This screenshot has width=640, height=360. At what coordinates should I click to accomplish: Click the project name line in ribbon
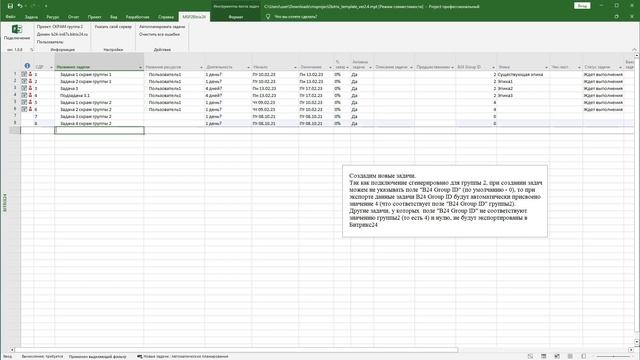pos(60,27)
